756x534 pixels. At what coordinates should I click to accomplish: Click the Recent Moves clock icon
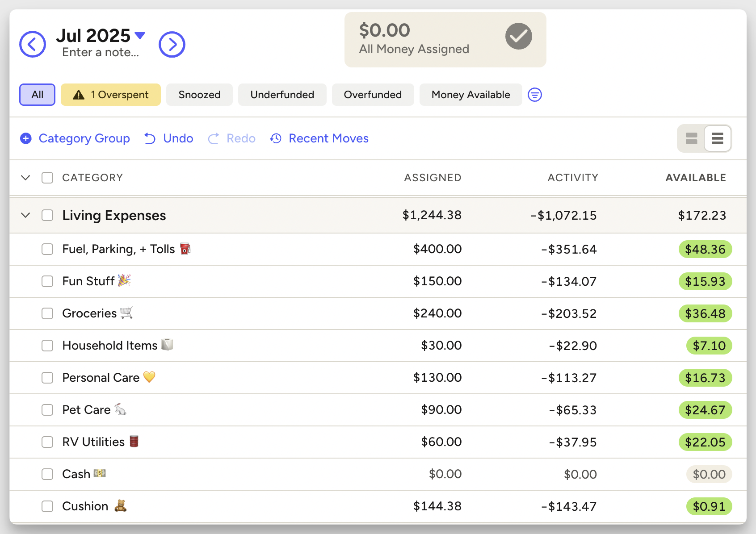276,138
